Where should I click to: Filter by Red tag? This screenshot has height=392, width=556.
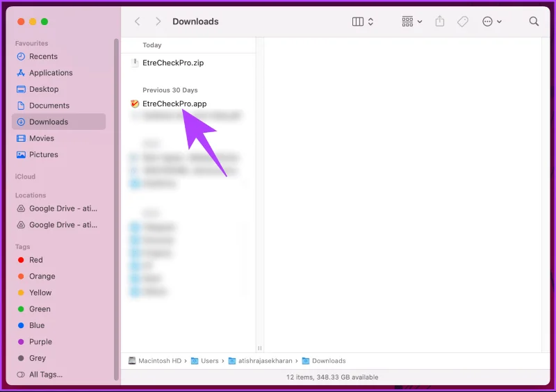[59, 260]
